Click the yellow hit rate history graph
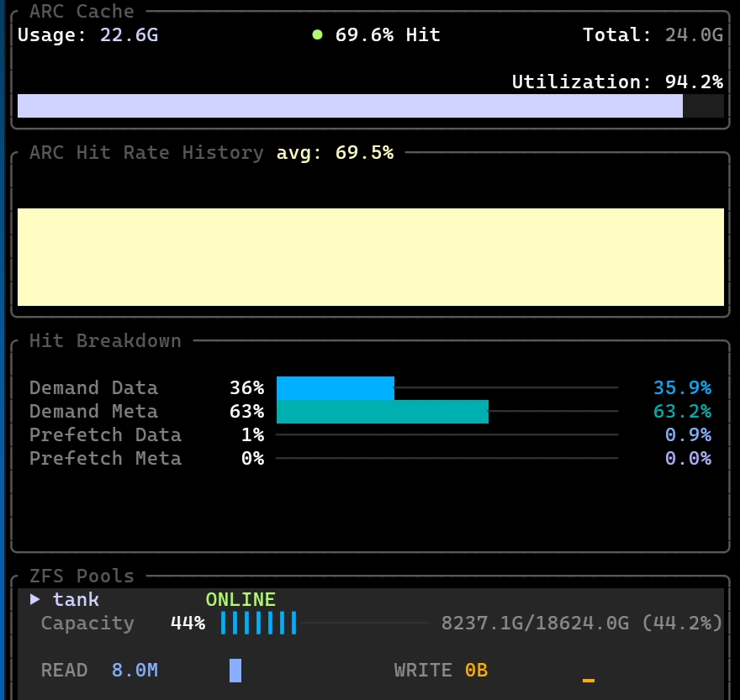This screenshot has height=700, width=740. tap(371, 257)
